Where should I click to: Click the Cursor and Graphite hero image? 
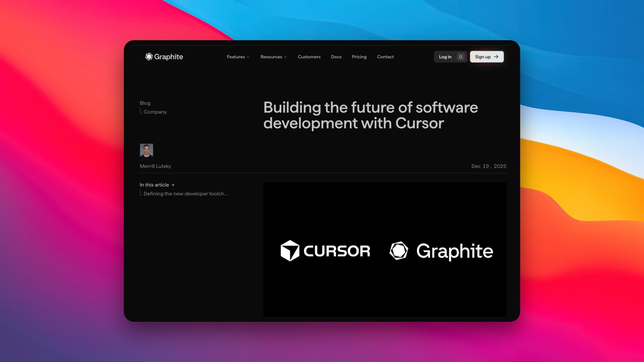385,249
